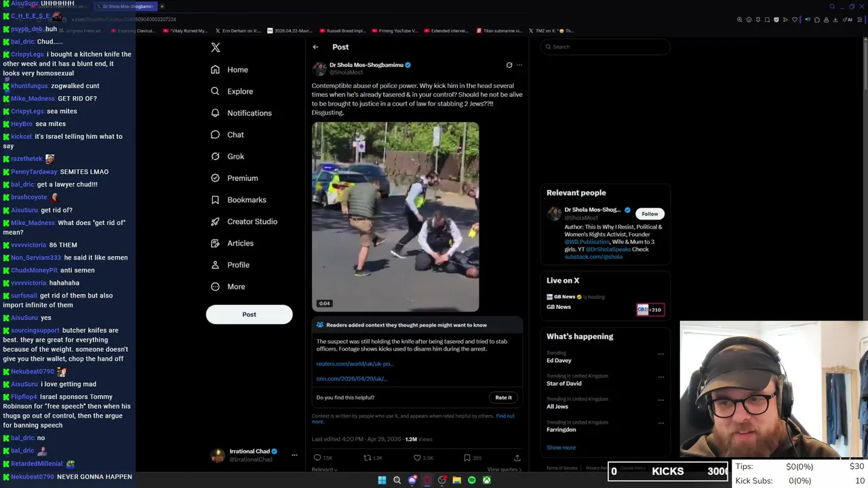
Task: Open Chat from the sidebar
Action: tap(227, 135)
